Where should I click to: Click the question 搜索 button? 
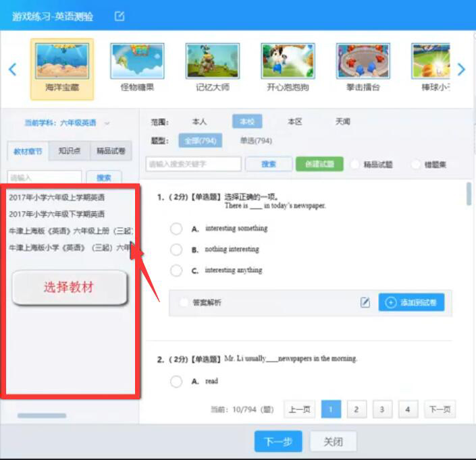click(269, 164)
